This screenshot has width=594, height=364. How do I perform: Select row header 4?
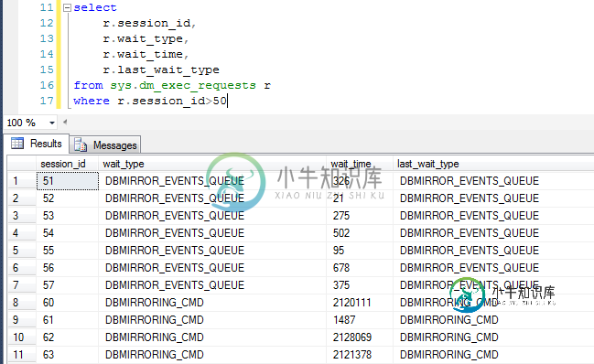tap(22, 233)
